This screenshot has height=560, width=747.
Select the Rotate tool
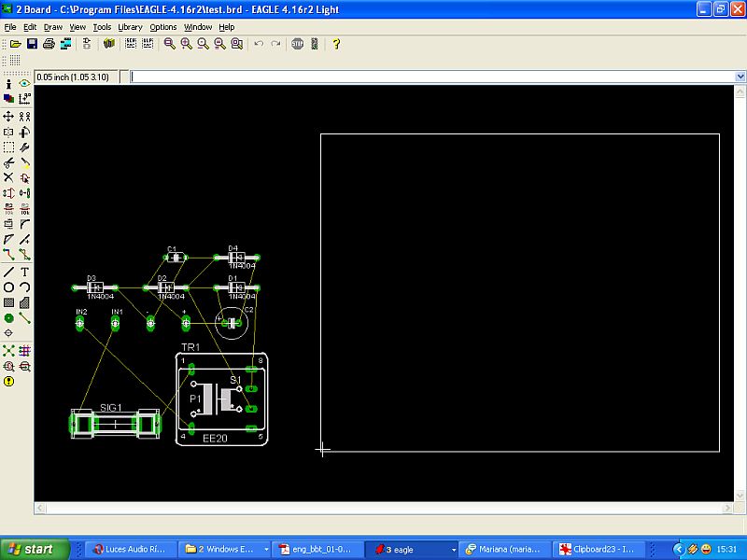(25, 132)
